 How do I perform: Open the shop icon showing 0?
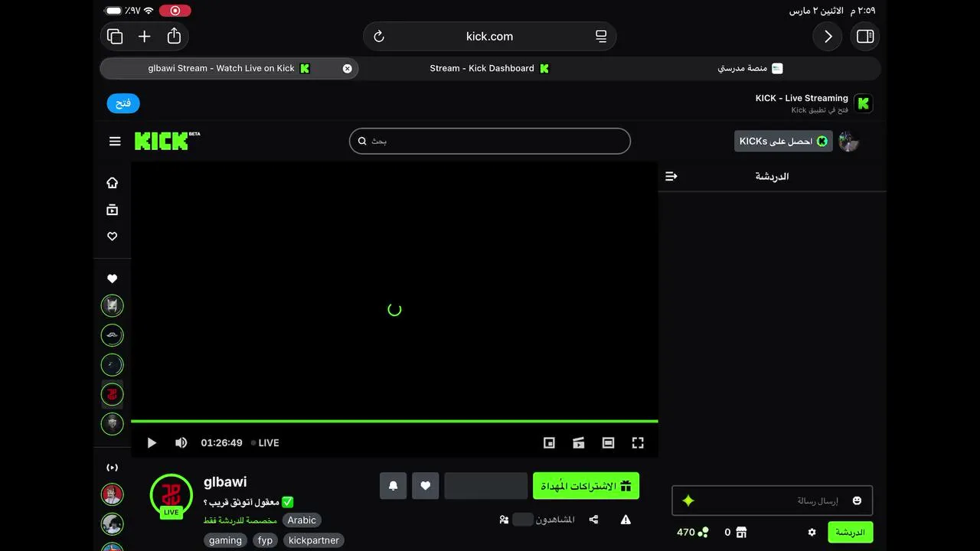coord(735,532)
